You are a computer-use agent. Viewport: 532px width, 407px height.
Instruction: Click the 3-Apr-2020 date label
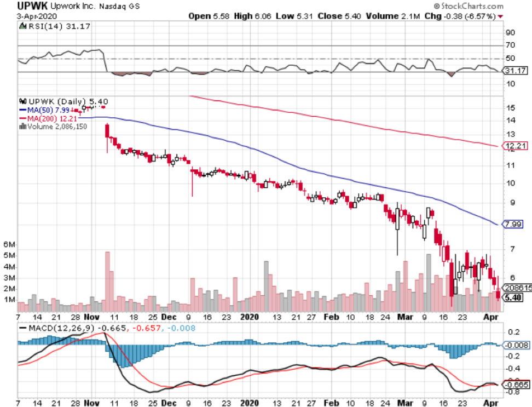[x=37, y=16]
